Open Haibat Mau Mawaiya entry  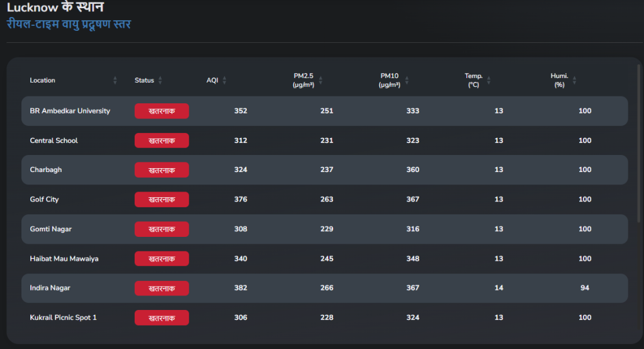point(64,259)
